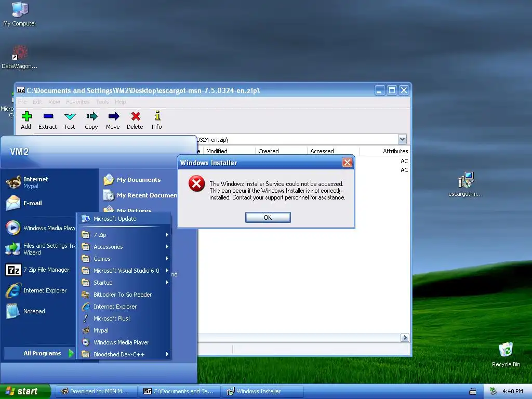The height and width of the screenshot is (399, 532).
Task: Open My Computer desktop icon
Action: [20, 14]
